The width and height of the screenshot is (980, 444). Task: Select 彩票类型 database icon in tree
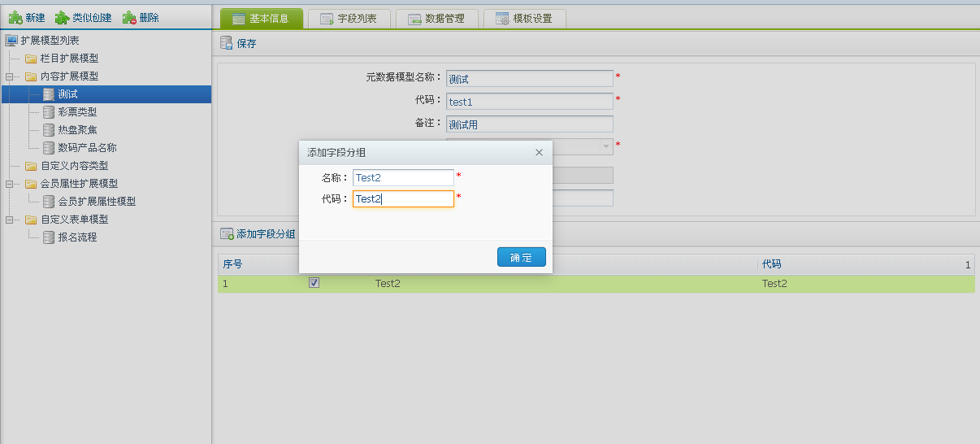click(x=49, y=112)
